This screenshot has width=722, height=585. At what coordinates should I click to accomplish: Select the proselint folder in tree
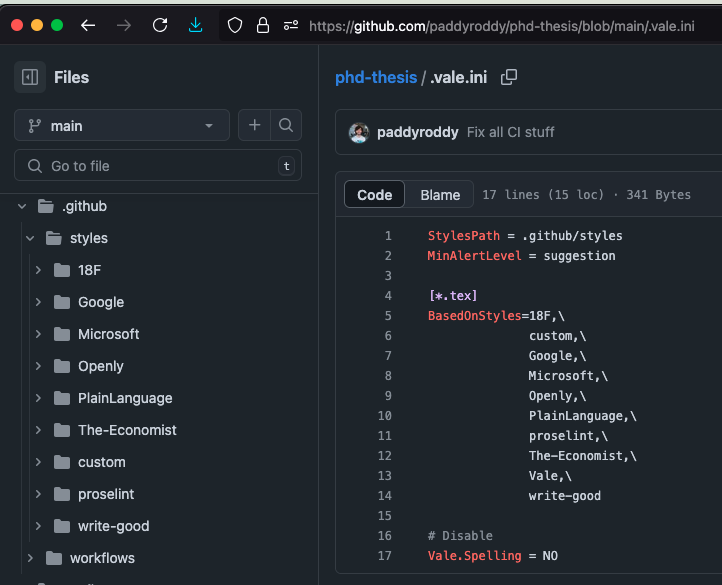click(106, 494)
